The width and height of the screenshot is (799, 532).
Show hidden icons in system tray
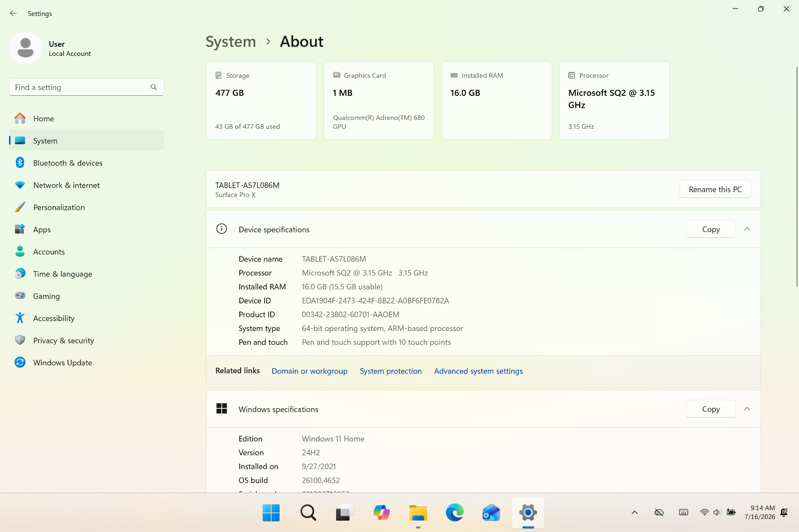click(x=635, y=513)
